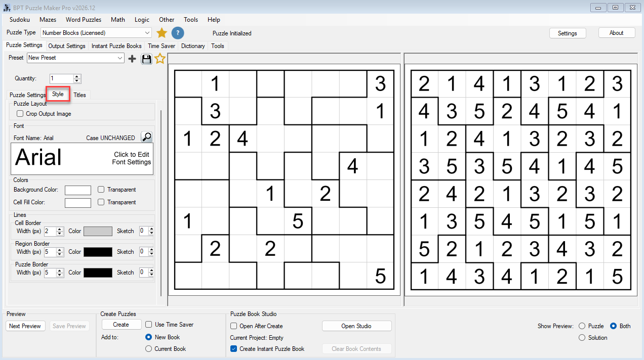This screenshot has height=360, width=644.
Task: Click the Quantity spinner arrows
Action: 77,78
